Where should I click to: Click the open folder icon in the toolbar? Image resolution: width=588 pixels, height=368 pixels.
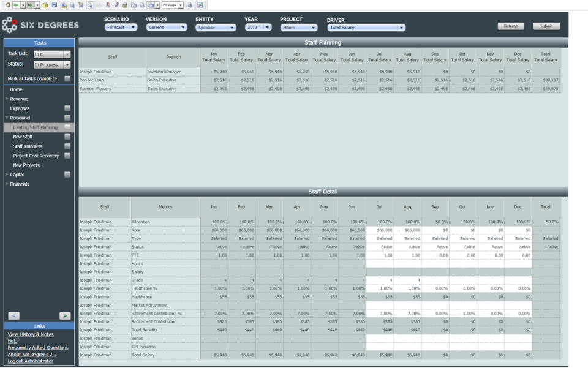tap(45, 6)
